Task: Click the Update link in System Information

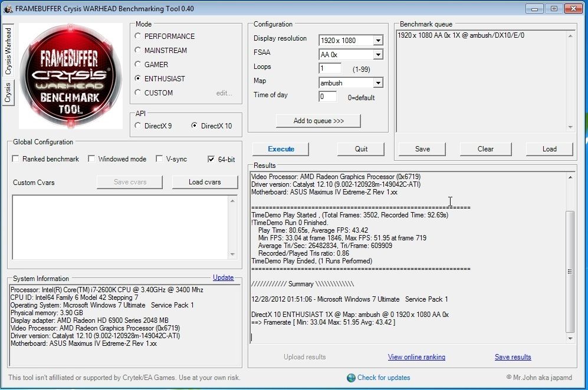Action: tap(223, 277)
